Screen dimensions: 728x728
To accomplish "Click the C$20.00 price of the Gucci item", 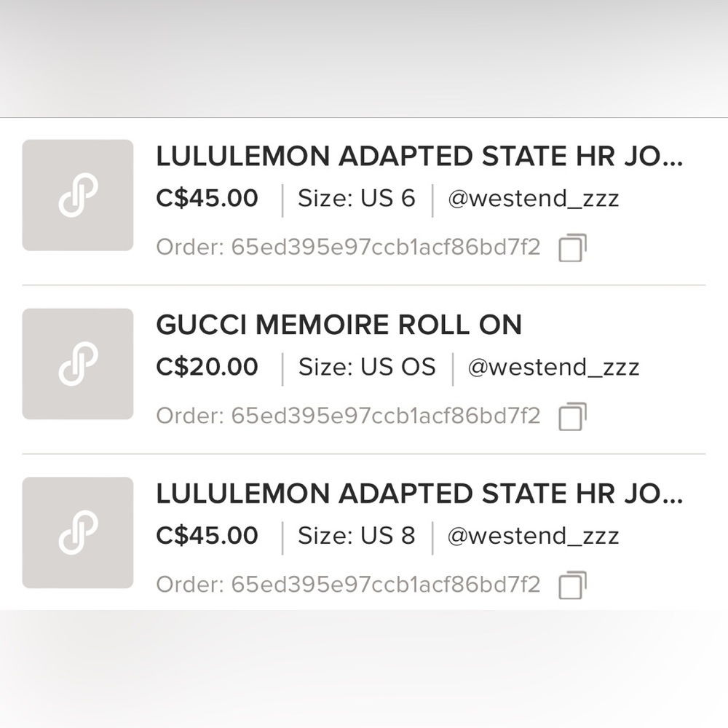I will tap(206, 367).
